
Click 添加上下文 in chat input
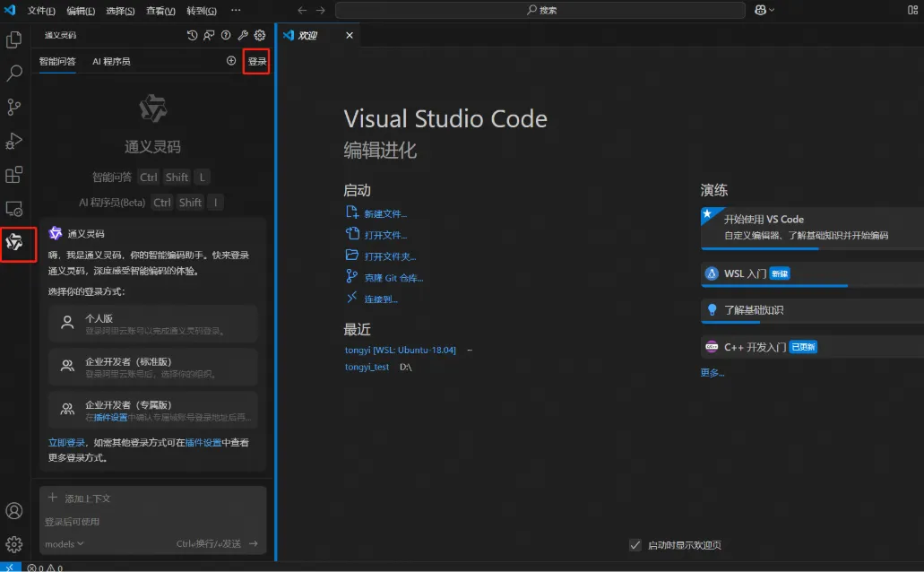[79, 498]
